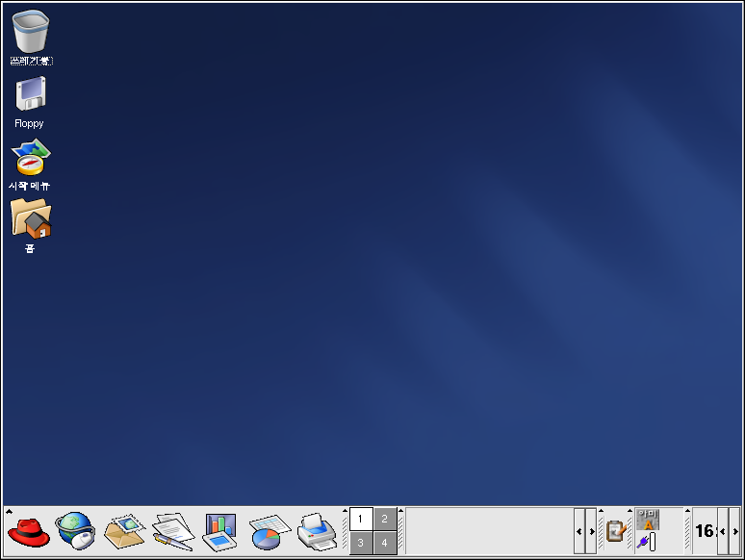Screen dimensions: 745x560
Task: Open the warning-triangle alert tray icon
Action: (x=647, y=521)
